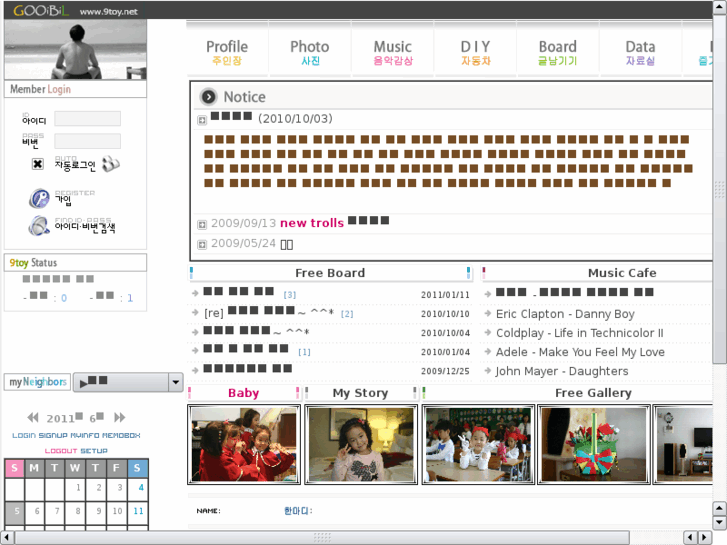727x545 pixels.
Task: Click the auto-login button icon
Action: tap(110, 164)
